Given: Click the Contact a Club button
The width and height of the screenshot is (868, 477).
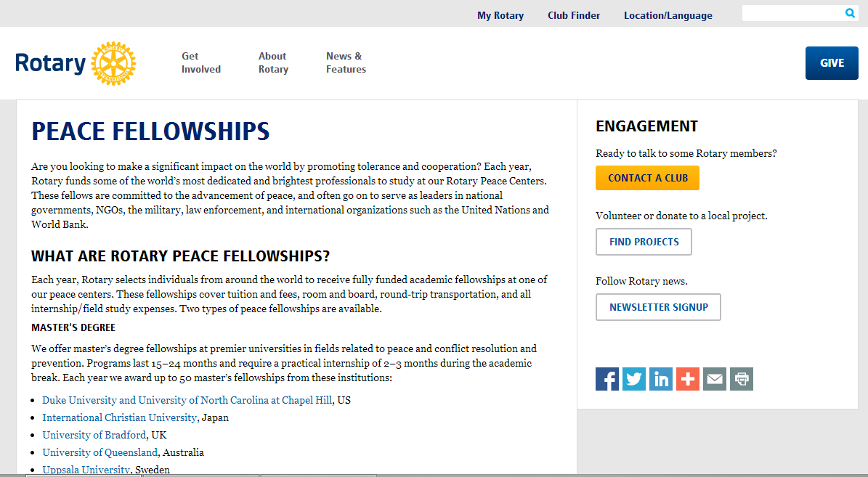Looking at the screenshot, I should pyautogui.click(x=647, y=178).
